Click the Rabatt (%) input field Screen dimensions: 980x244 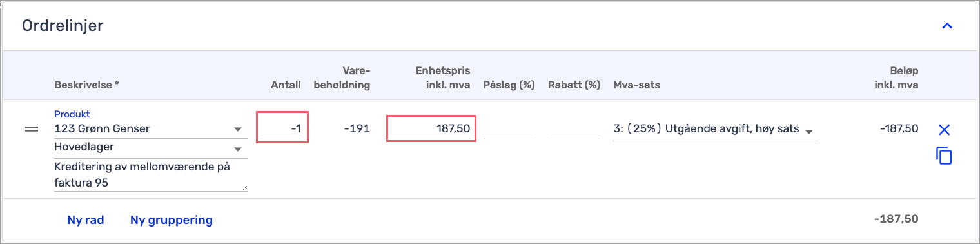click(574, 129)
